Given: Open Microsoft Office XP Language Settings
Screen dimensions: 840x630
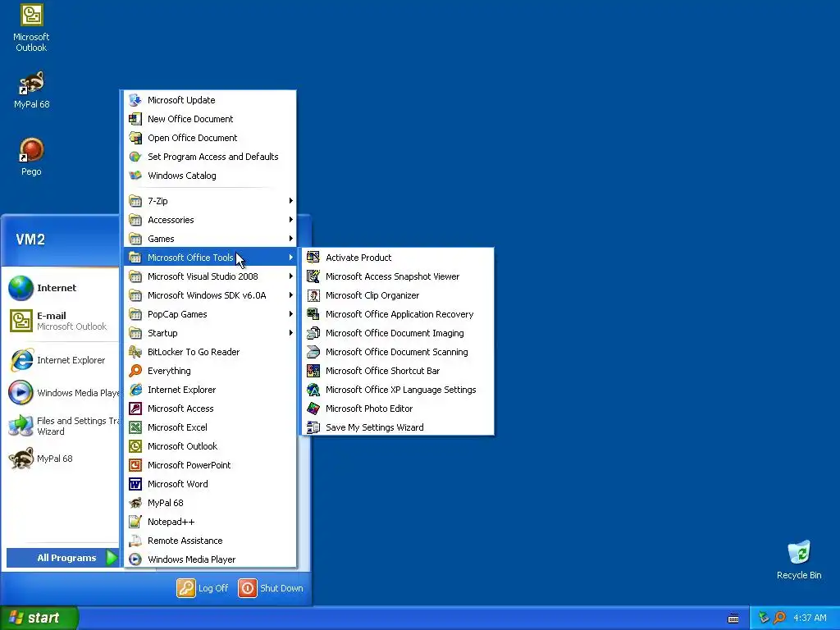Looking at the screenshot, I should 398,390.
